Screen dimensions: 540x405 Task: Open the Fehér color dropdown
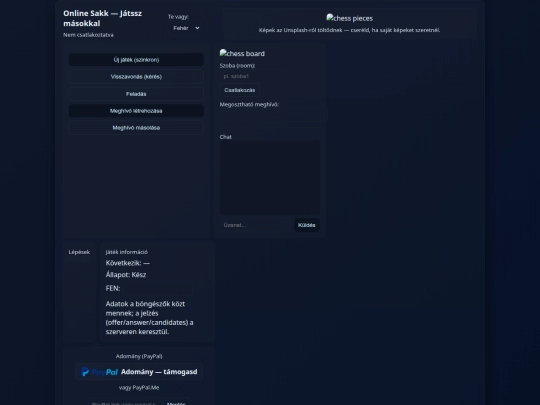(186, 28)
